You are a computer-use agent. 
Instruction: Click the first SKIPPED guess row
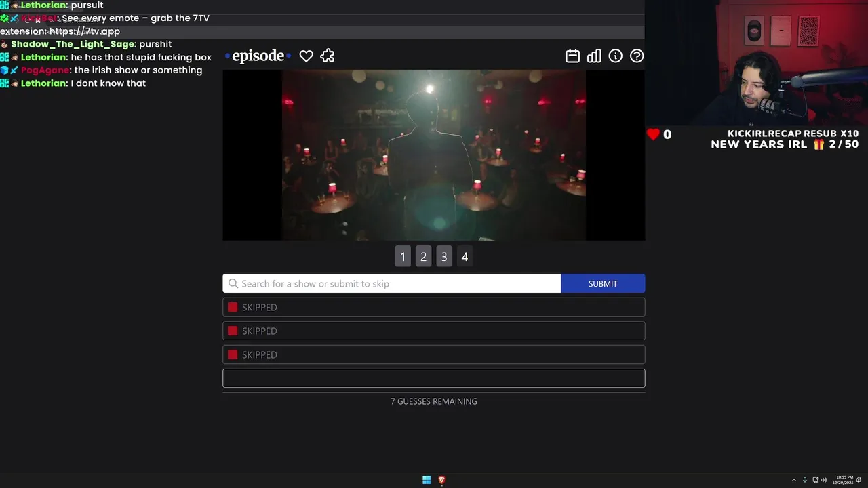pos(434,307)
